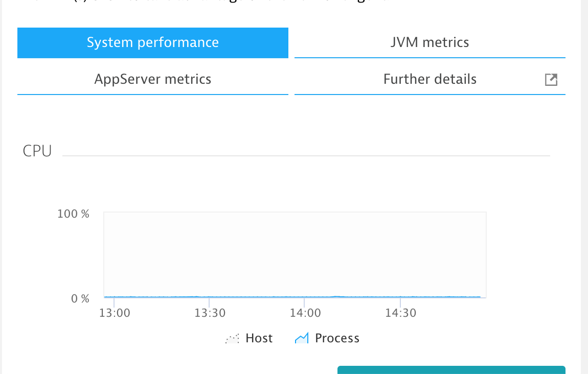Click the CPU section heading
Image resolution: width=588 pixels, height=374 pixels.
(37, 151)
